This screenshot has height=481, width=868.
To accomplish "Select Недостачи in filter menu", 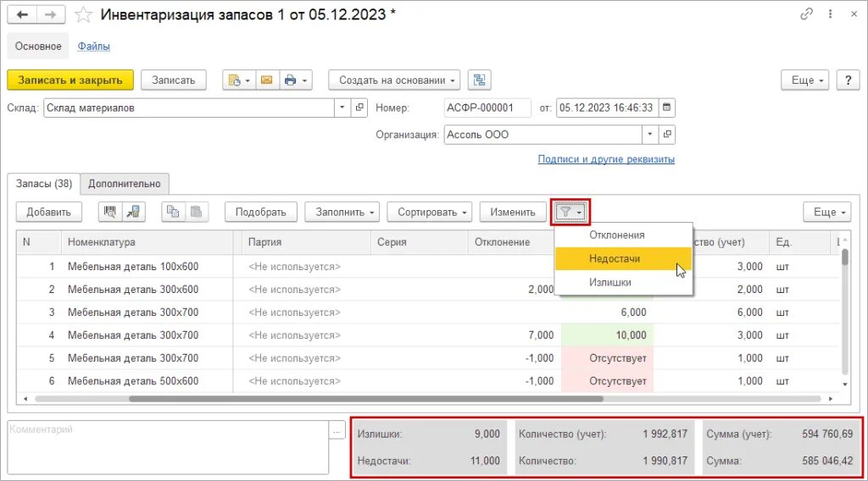I will pos(623,259).
